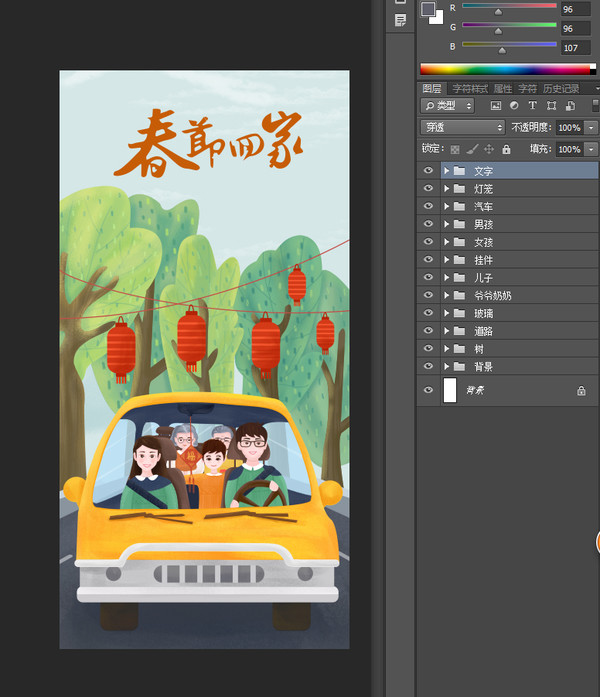
Task: Toggle the layer filtering switch
Action: (596, 105)
